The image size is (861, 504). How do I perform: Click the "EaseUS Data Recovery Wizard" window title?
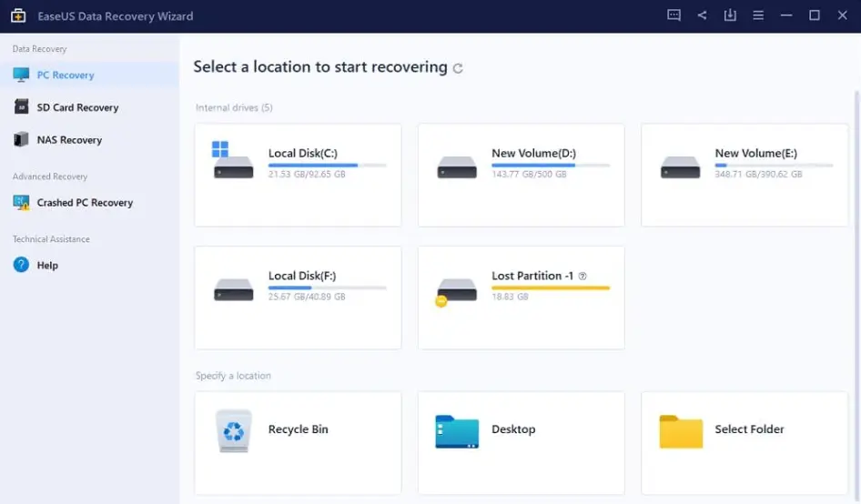coord(116,16)
